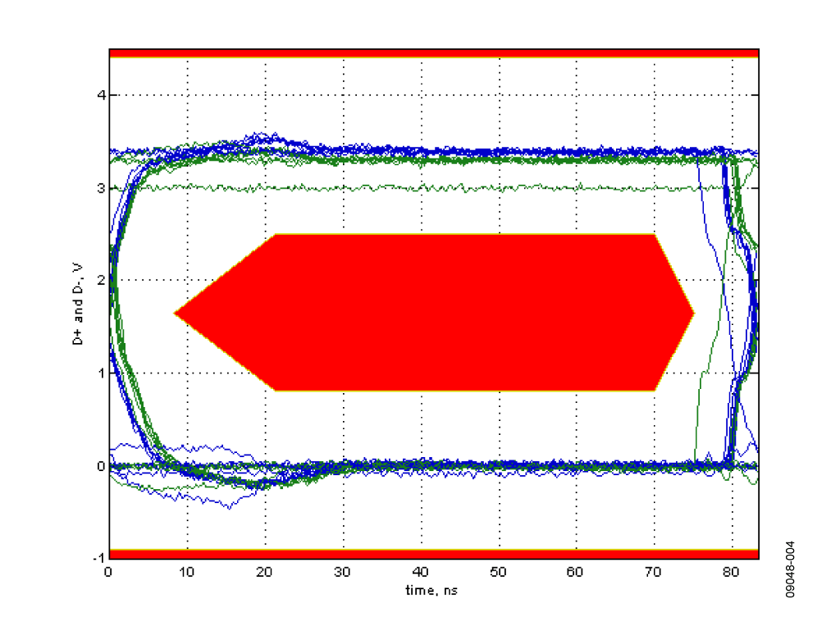Viewport: 840px width, 627px height.
Task: Click the "time, ns" x-axis label
Action: tap(431, 591)
